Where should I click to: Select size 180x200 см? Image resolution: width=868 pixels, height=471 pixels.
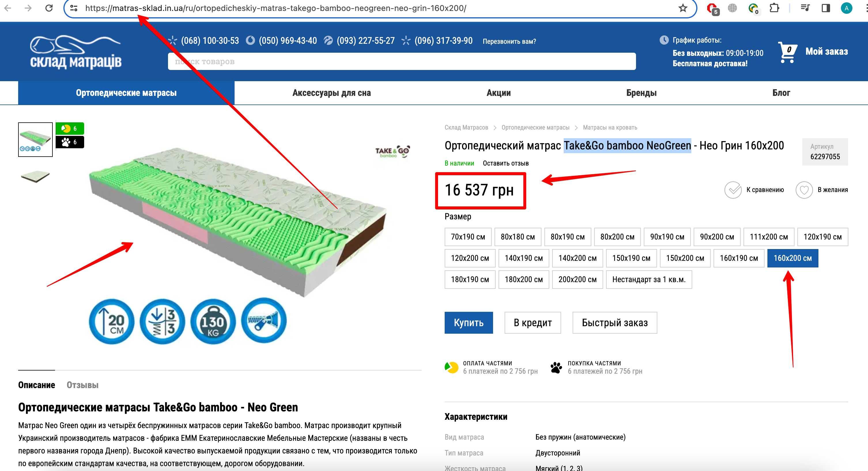[x=524, y=280]
